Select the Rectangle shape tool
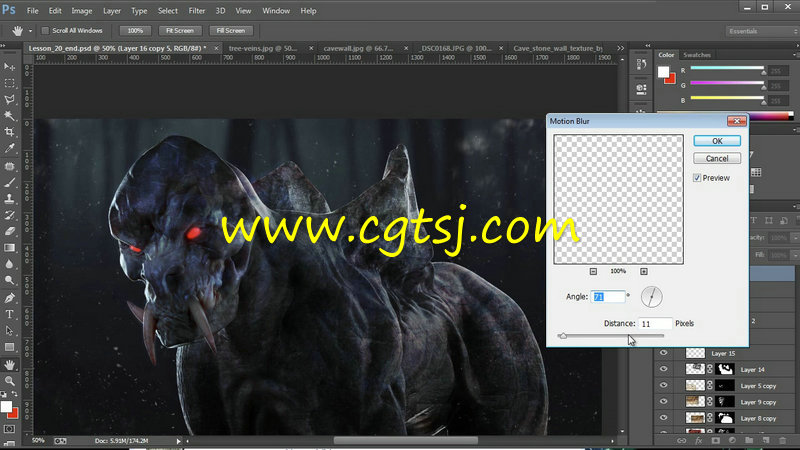Viewport: 800px width, 450px height. [x=9, y=347]
